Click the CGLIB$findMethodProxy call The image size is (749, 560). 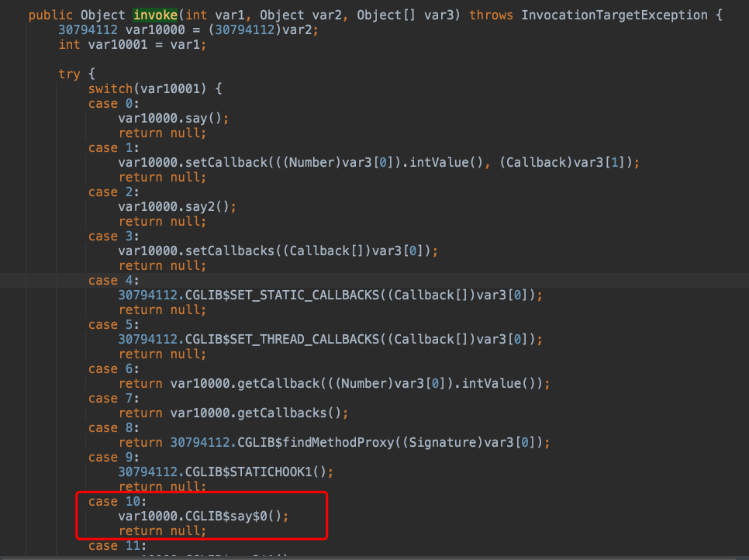click(334, 443)
